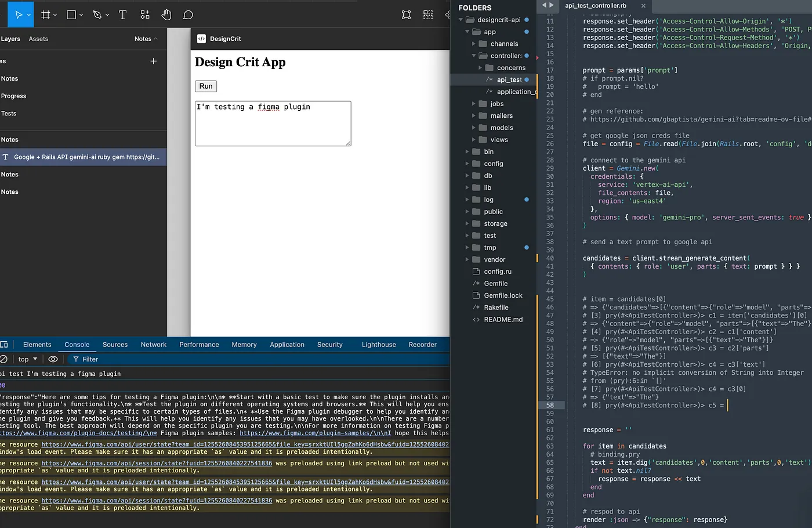
Task: Select the Text tool
Action: pos(122,15)
